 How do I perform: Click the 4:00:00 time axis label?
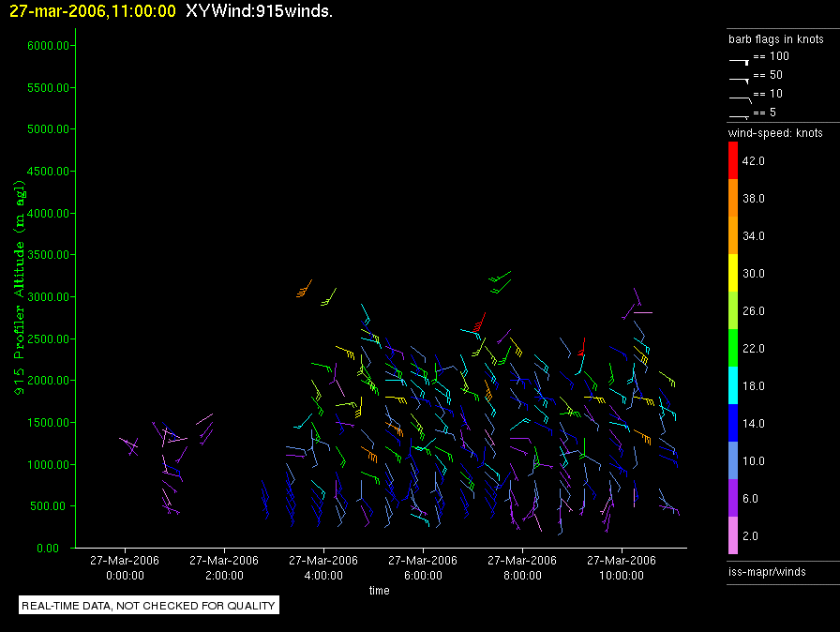tap(323, 576)
